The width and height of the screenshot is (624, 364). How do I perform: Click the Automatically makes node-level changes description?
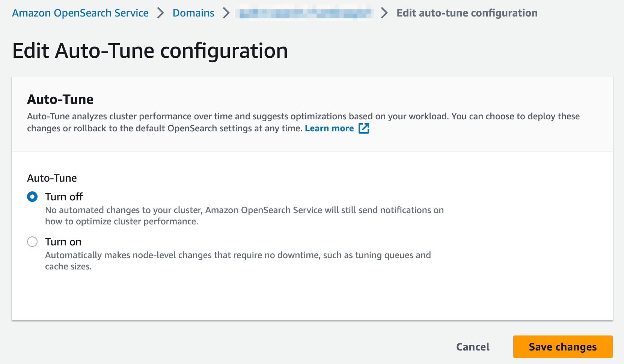click(238, 261)
